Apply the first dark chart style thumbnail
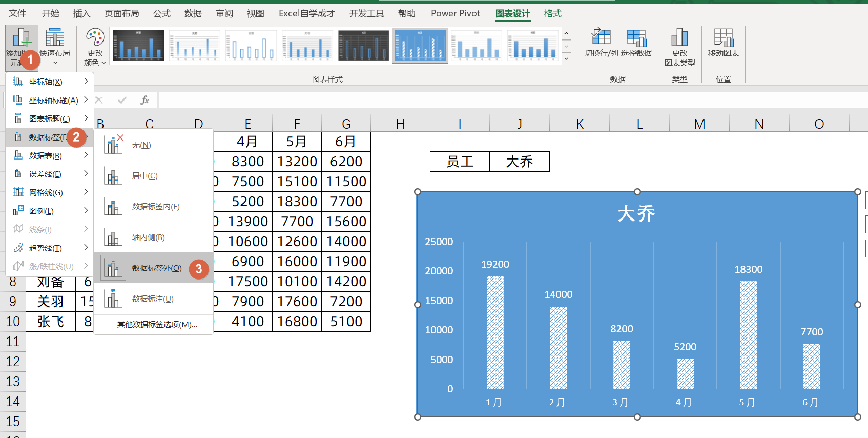Viewport: 868px width, 438px height. point(138,46)
